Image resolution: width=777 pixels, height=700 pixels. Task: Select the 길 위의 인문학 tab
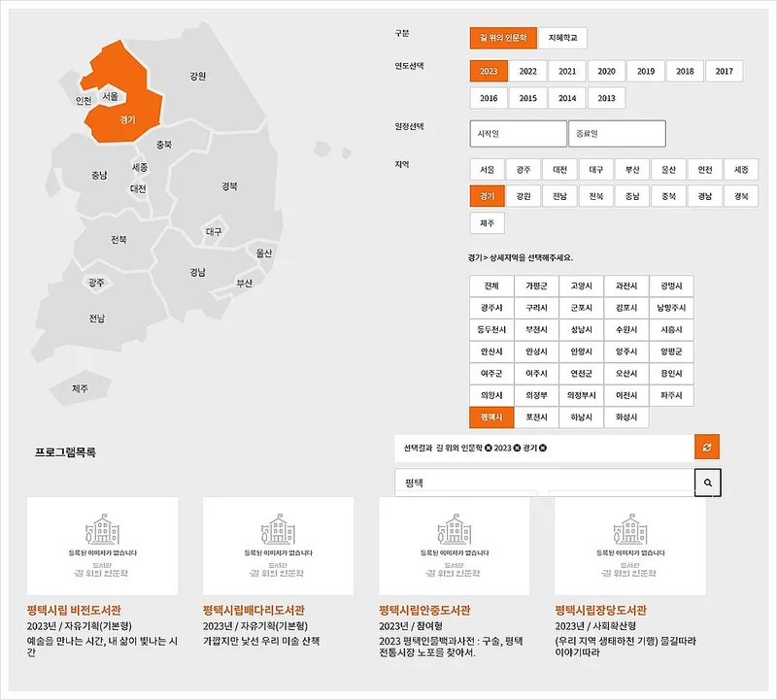(502, 38)
